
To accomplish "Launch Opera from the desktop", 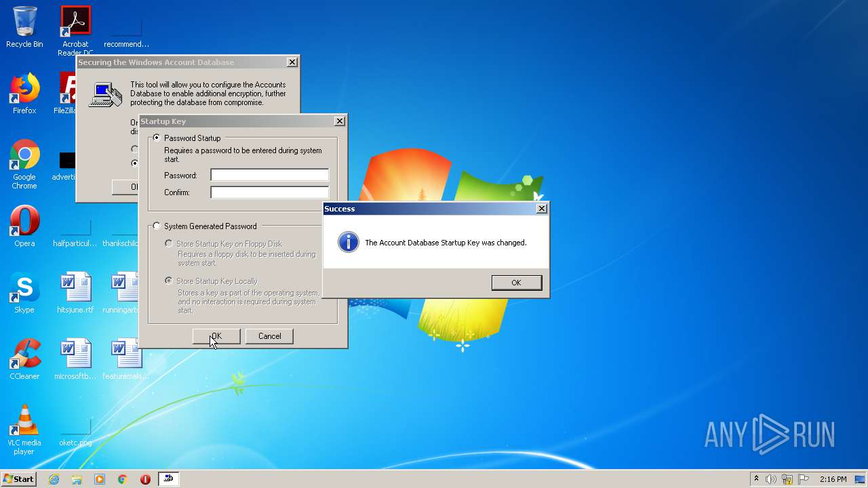I will tap(24, 226).
